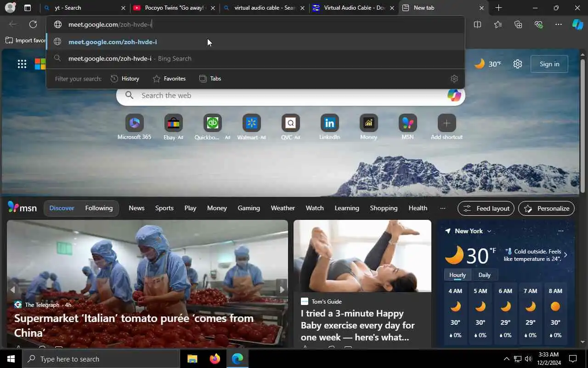
Task: Open the Personalize button
Action: click(x=547, y=208)
